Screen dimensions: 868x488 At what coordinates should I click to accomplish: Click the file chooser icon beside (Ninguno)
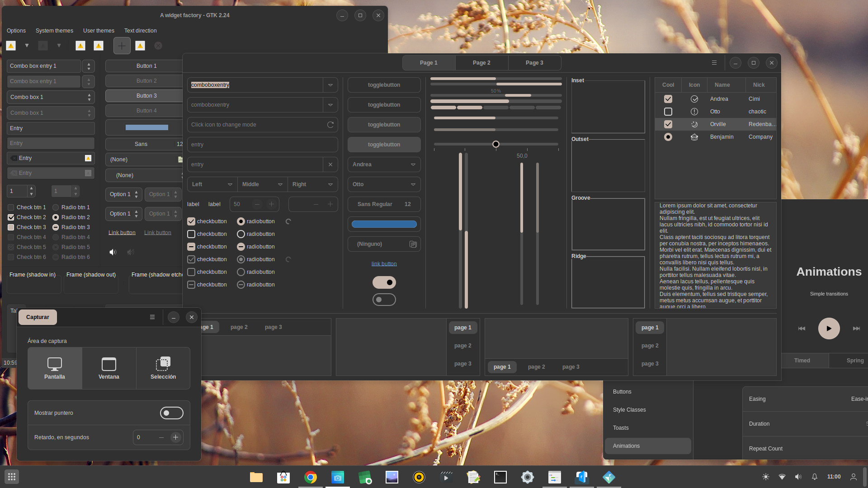tap(413, 244)
